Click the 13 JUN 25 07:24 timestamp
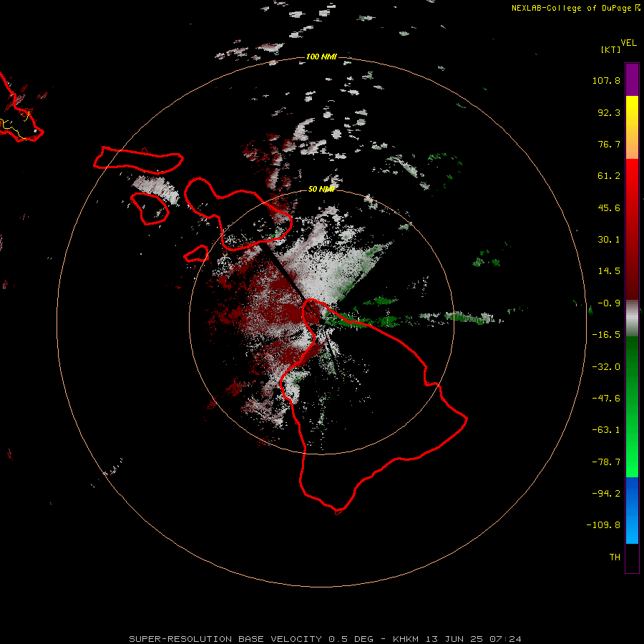644x644 pixels. click(474, 639)
